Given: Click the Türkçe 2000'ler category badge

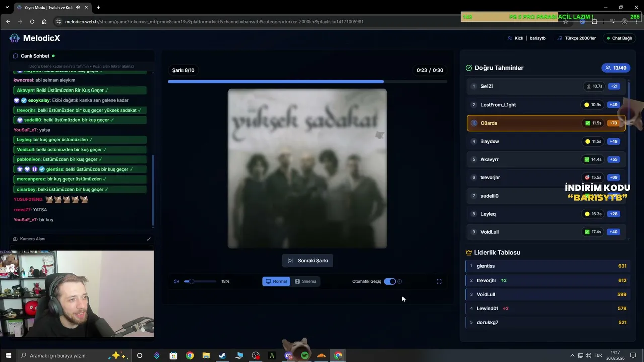Looking at the screenshot, I should coord(577,38).
